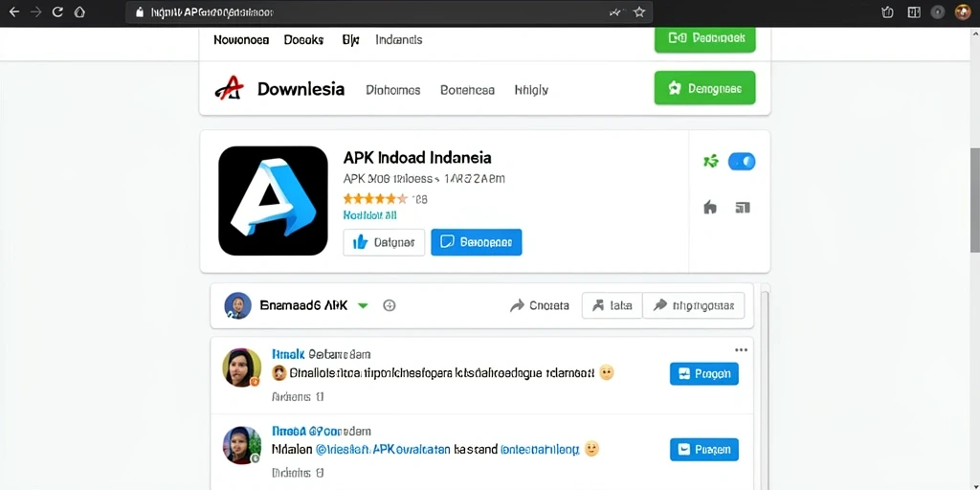Expand the green dropdown arrow by Enamaad6 APK
Image resolution: width=980 pixels, height=490 pixels.
click(363, 305)
